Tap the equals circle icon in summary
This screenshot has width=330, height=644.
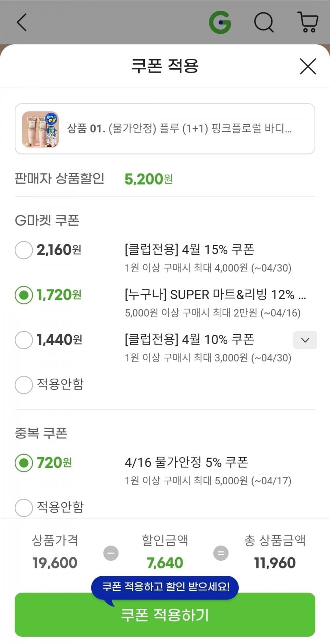click(x=221, y=553)
